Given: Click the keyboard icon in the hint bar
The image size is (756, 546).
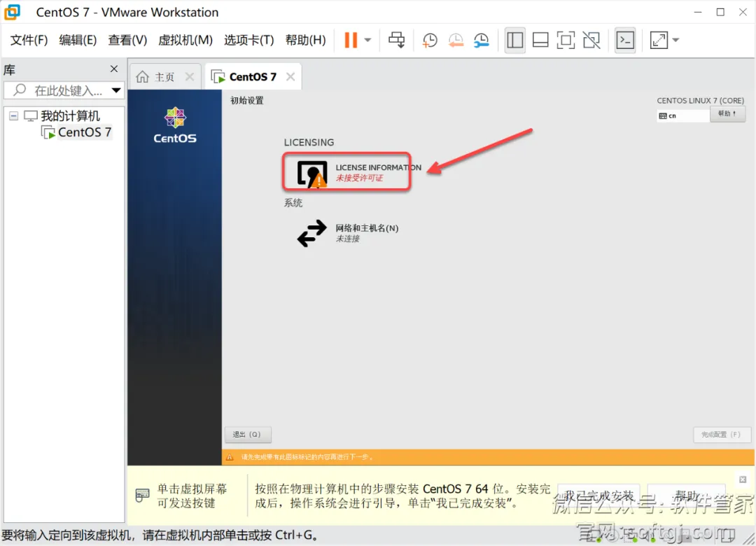Looking at the screenshot, I should (x=142, y=496).
